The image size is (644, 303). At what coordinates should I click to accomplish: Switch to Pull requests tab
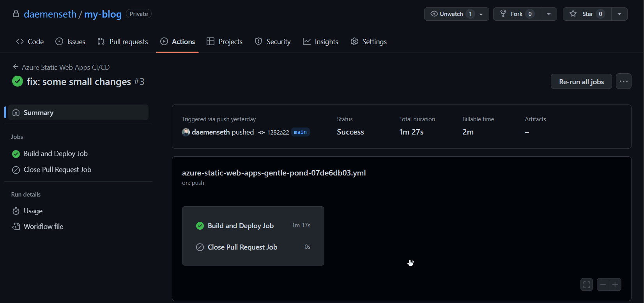122,41
